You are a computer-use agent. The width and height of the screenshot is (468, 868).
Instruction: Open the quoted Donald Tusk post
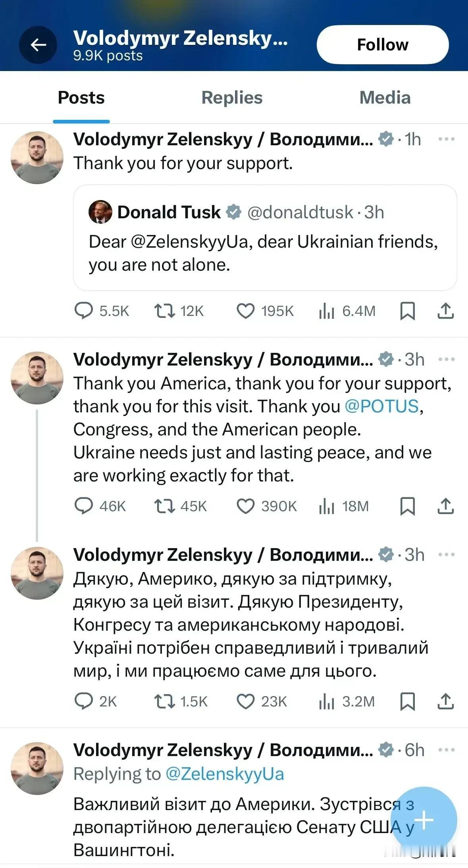(x=265, y=237)
